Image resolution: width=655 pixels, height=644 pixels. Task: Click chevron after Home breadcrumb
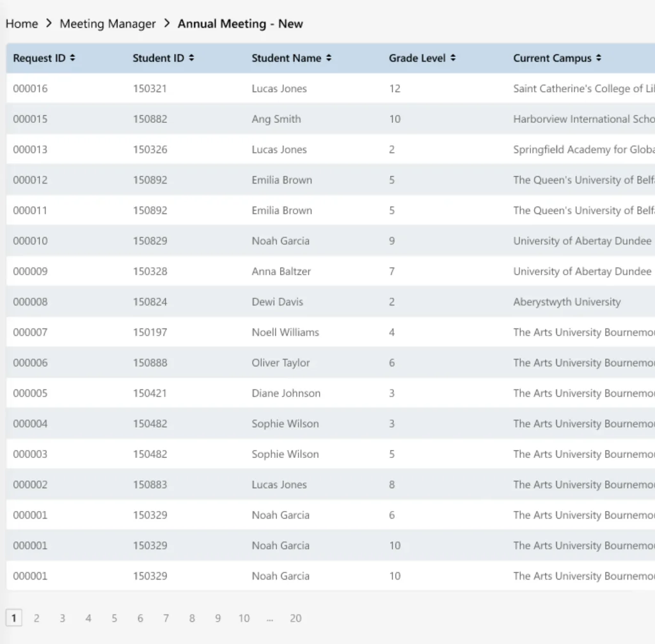click(49, 24)
